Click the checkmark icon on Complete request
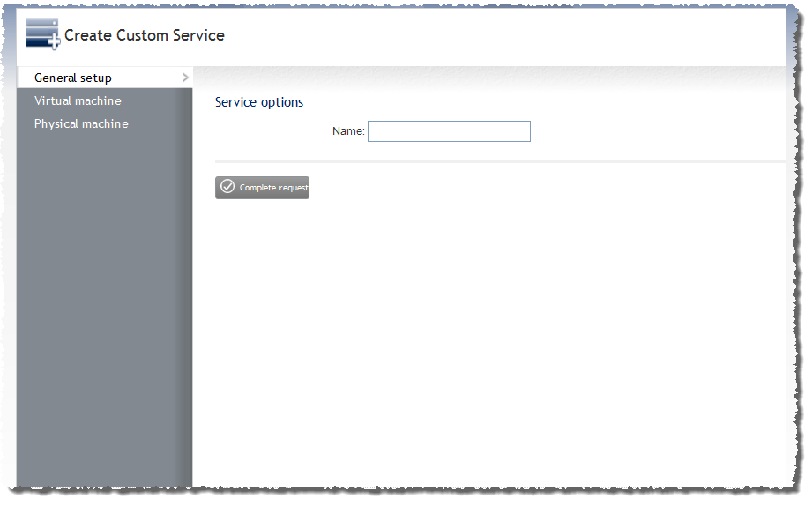This screenshot has height=506, width=812. (x=227, y=187)
